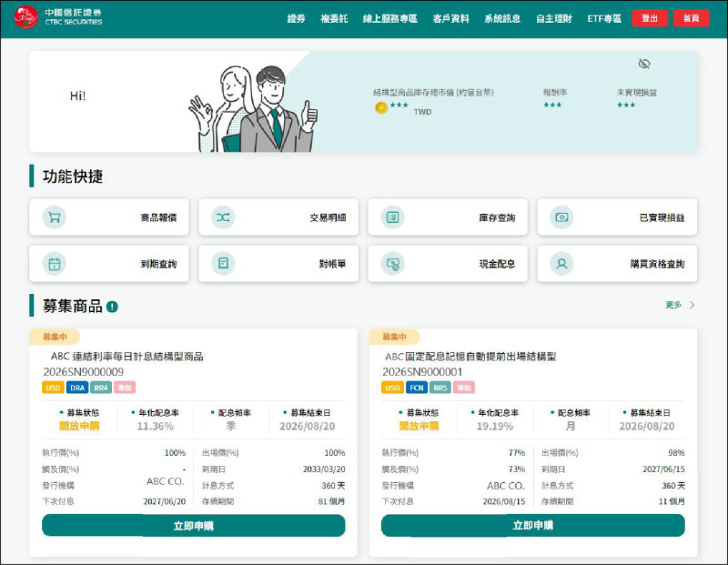Open the 對帳單 shortcut

(278, 264)
